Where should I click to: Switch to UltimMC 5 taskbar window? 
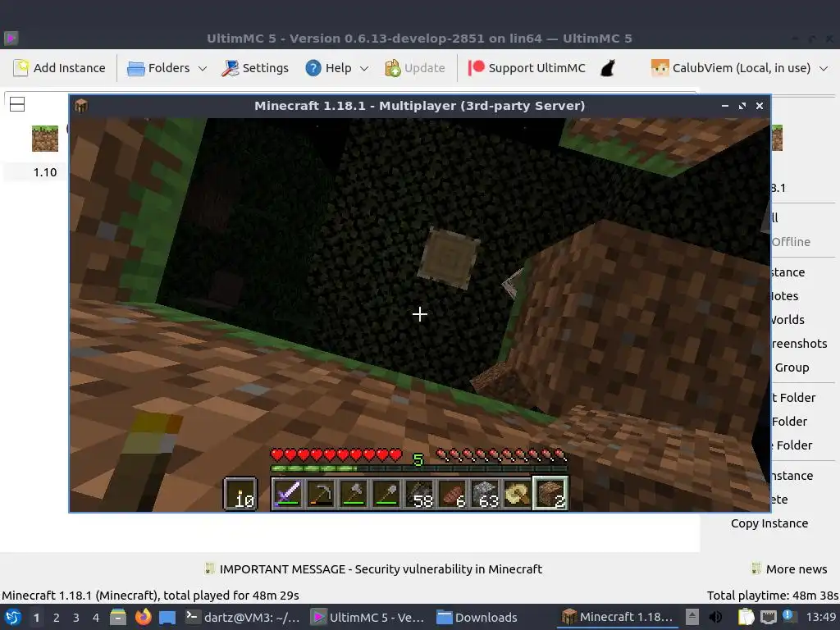pyautogui.click(x=368, y=617)
